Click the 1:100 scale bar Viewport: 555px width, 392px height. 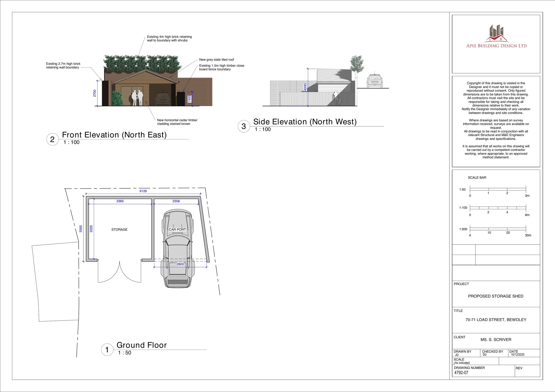click(x=498, y=208)
